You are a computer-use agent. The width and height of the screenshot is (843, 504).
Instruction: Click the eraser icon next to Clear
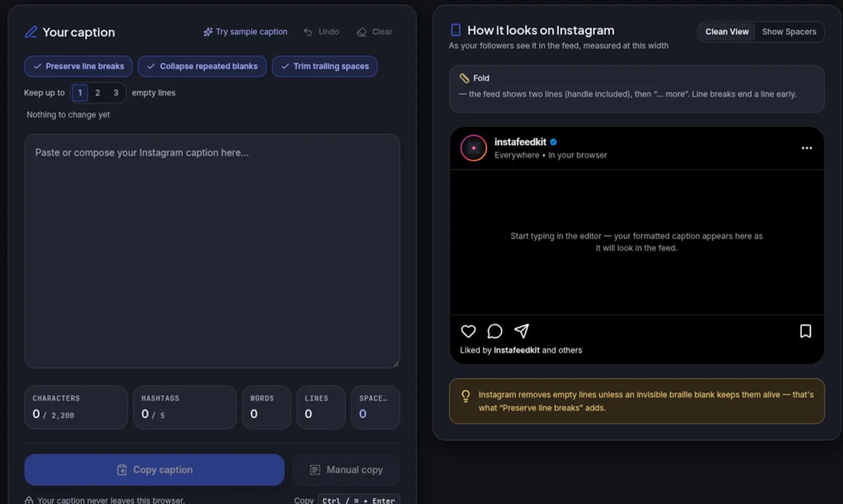[x=361, y=32]
